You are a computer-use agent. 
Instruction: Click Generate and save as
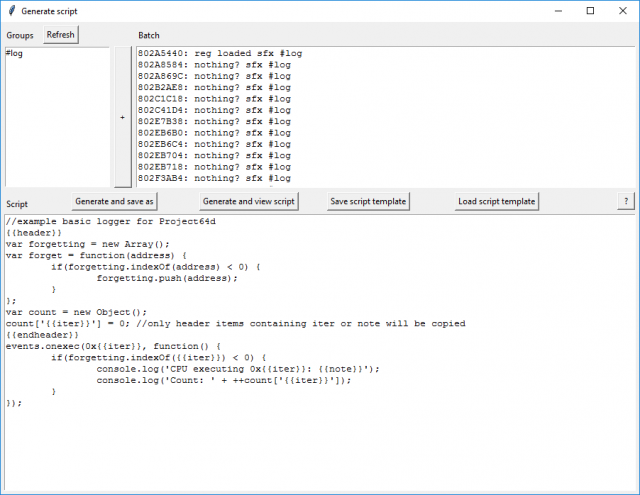pyautogui.click(x=114, y=201)
